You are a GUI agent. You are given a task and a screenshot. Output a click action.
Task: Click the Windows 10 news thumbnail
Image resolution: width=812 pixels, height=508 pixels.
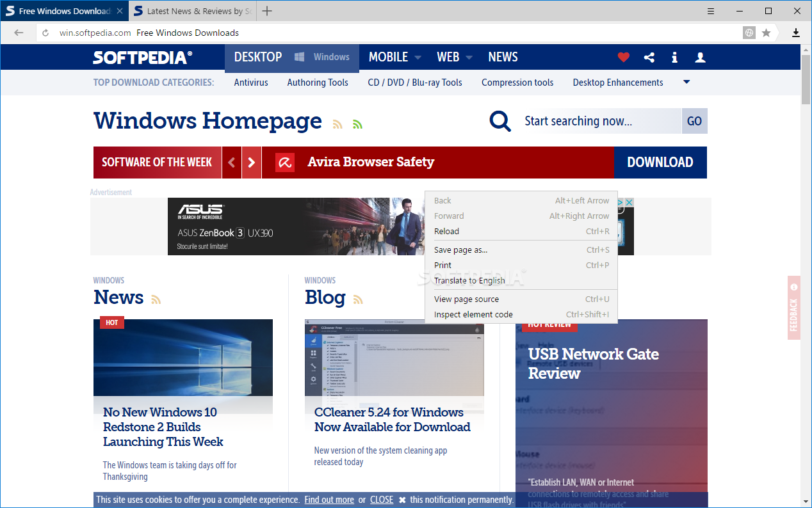point(183,358)
